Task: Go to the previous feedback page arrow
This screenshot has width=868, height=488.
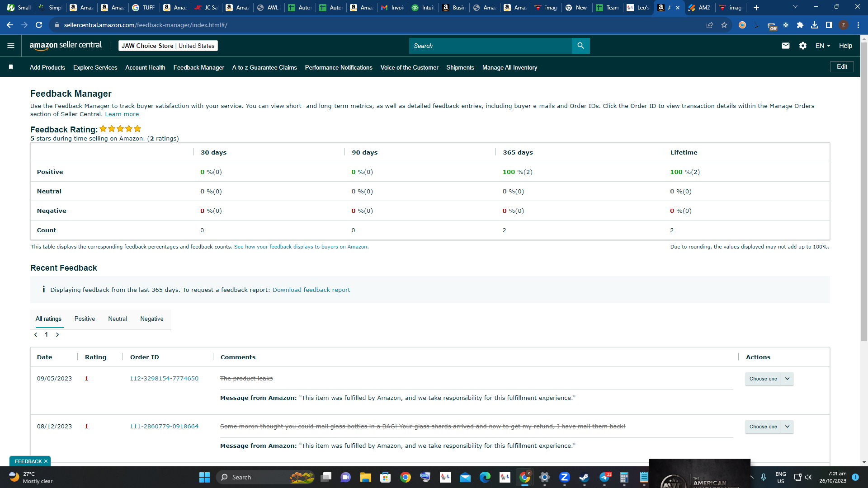Action: pos(36,335)
